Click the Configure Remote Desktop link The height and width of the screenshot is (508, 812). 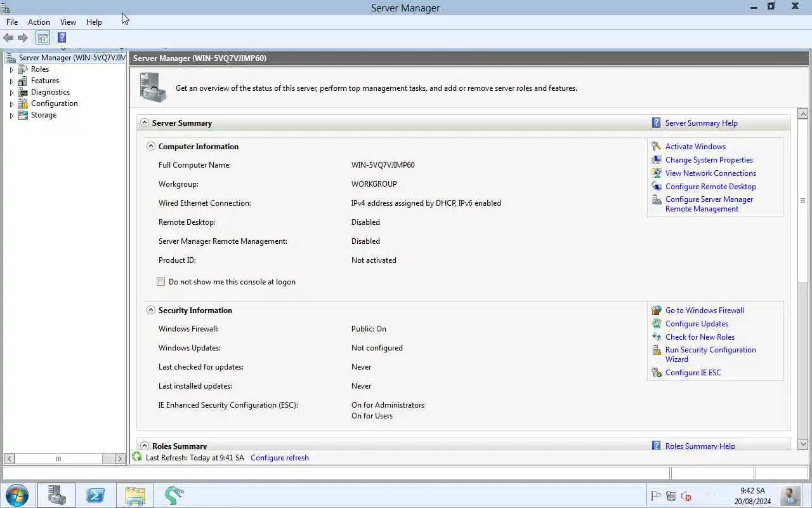coord(710,187)
